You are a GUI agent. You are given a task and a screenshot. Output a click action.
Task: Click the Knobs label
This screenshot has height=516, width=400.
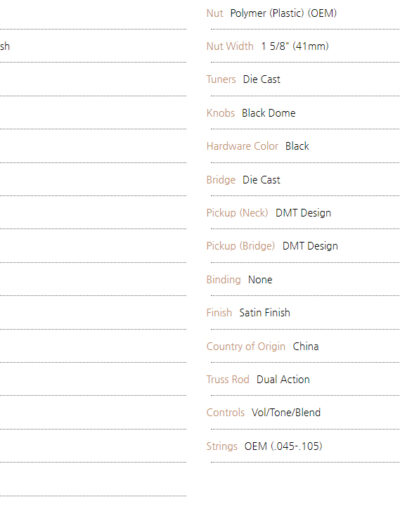[x=221, y=113]
